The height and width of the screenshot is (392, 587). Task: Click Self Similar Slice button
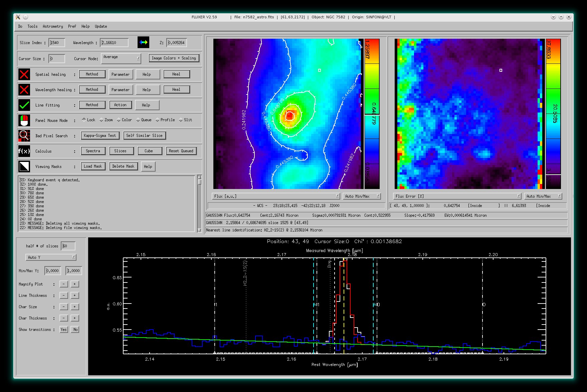144,136
